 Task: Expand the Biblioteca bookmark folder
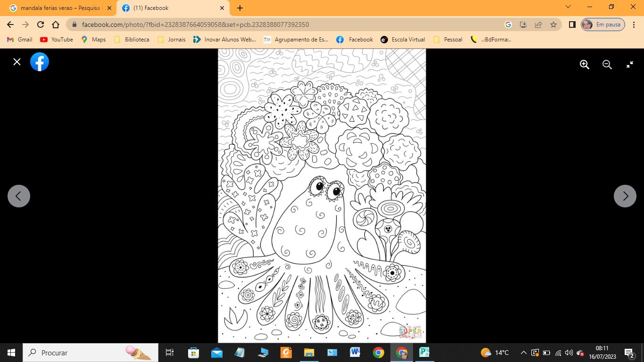tap(132, 40)
